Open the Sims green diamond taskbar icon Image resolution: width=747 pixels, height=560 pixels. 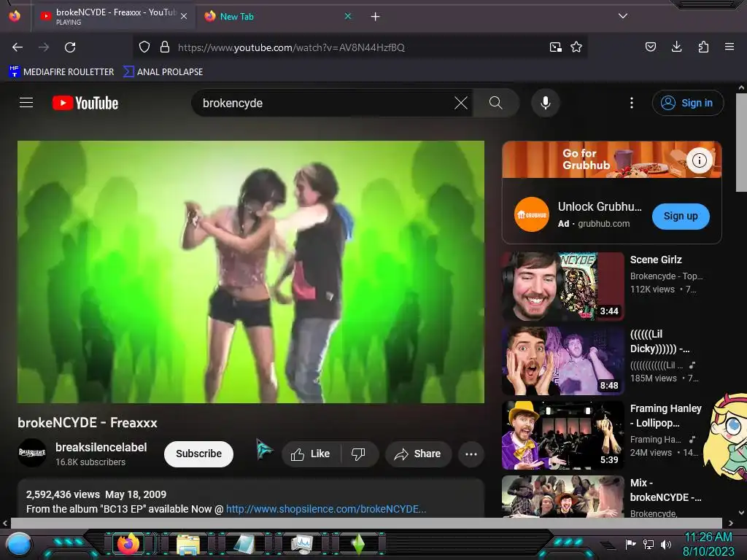pos(358,544)
